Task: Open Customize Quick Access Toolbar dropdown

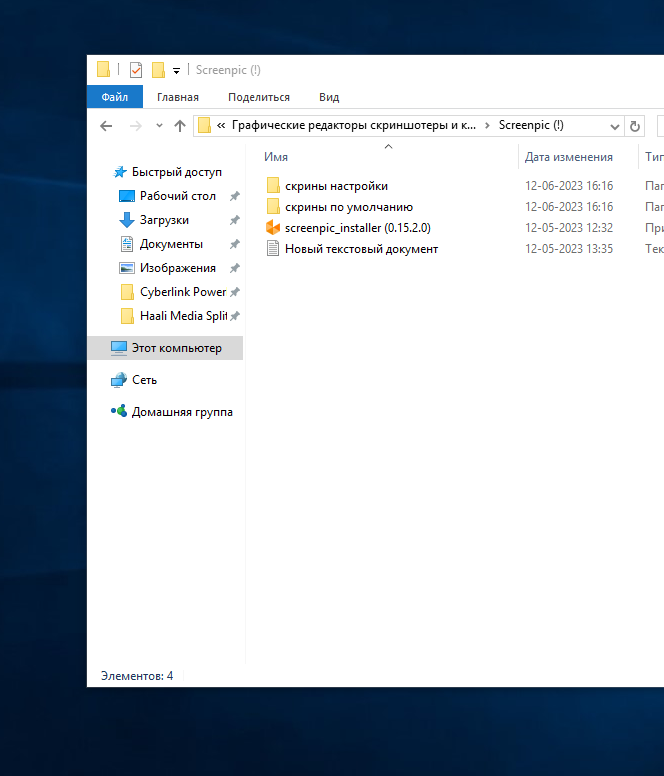Action: coord(176,71)
